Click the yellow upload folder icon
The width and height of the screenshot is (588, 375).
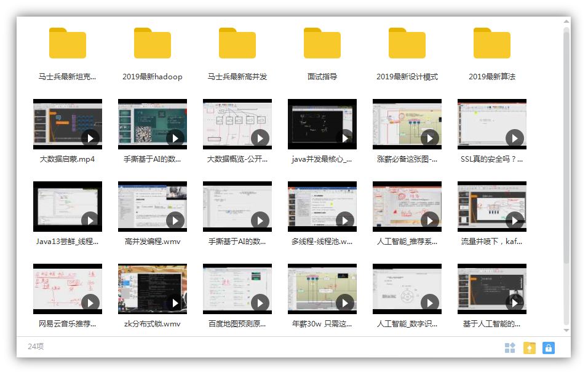pyautogui.click(x=529, y=347)
